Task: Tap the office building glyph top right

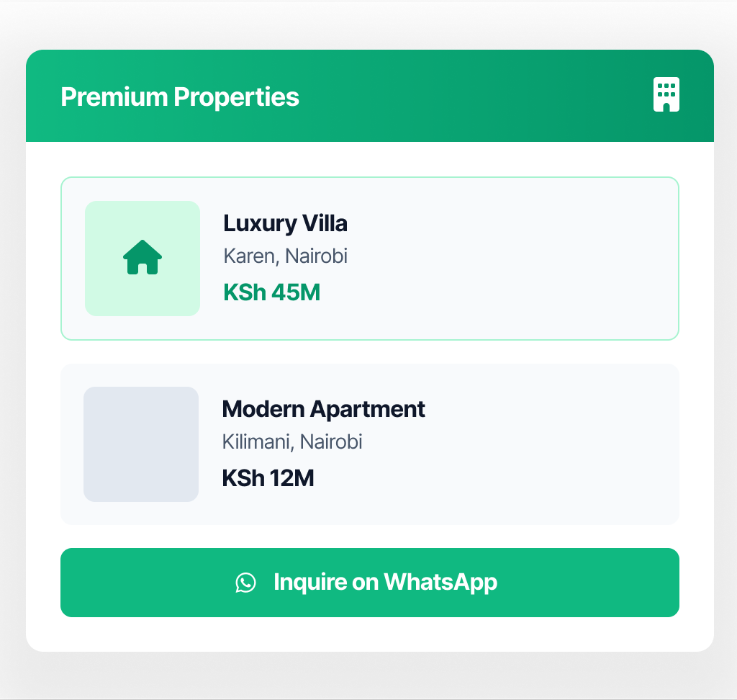Action: pyautogui.click(x=666, y=94)
